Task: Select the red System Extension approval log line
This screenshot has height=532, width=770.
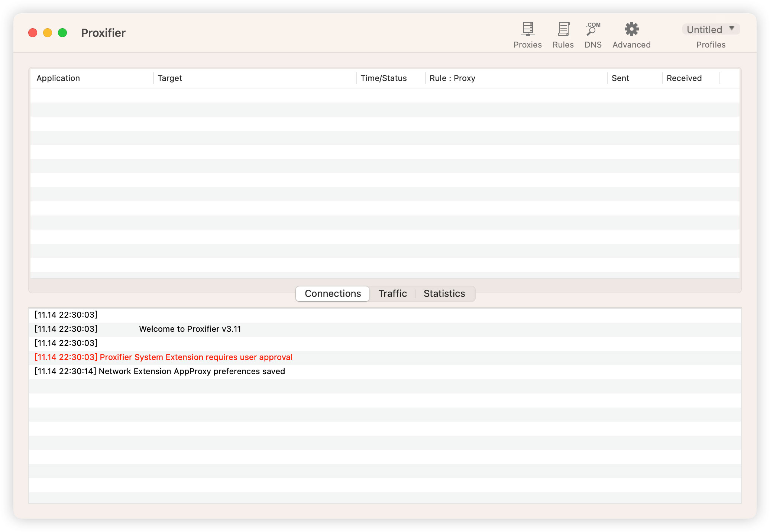Action: pos(385,357)
